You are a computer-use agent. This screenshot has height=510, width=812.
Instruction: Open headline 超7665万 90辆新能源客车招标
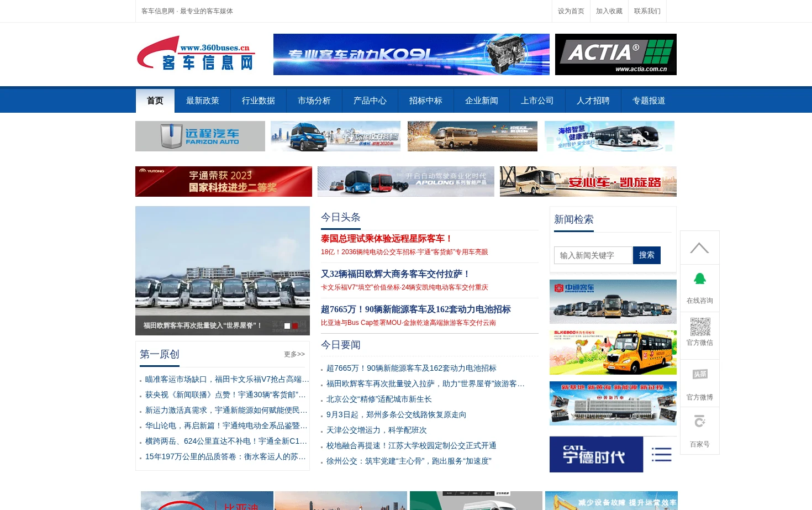click(416, 309)
